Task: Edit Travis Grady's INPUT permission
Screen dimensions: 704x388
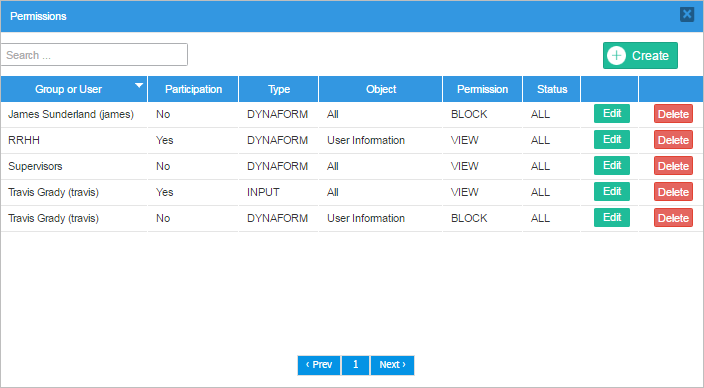Action: (612, 192)
